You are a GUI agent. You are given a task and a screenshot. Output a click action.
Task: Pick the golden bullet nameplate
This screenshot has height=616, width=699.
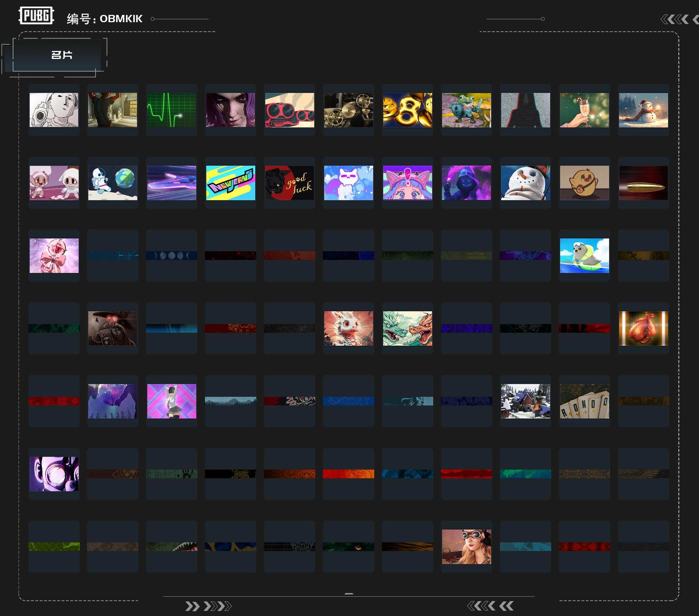click(644, 183)
